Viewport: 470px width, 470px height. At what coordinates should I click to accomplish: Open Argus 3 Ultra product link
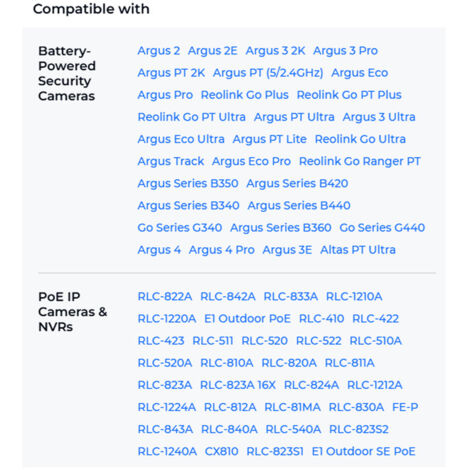tap(379, 117)
